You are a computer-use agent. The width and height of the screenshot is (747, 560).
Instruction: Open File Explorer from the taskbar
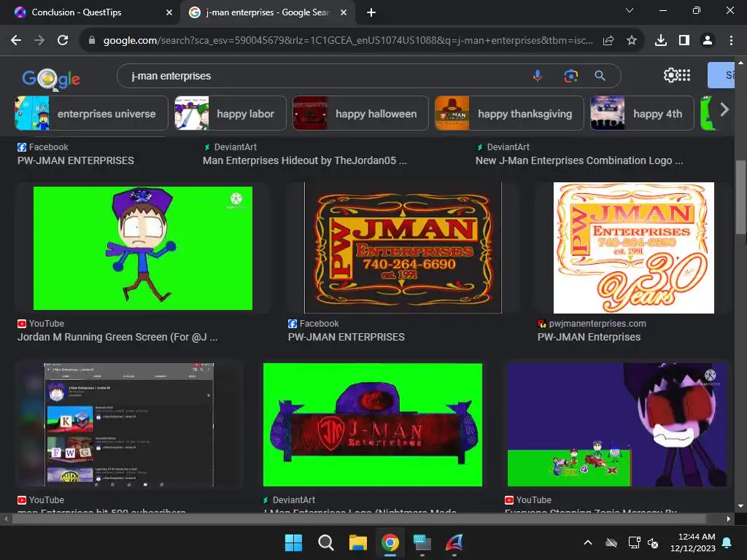[357, 542]
